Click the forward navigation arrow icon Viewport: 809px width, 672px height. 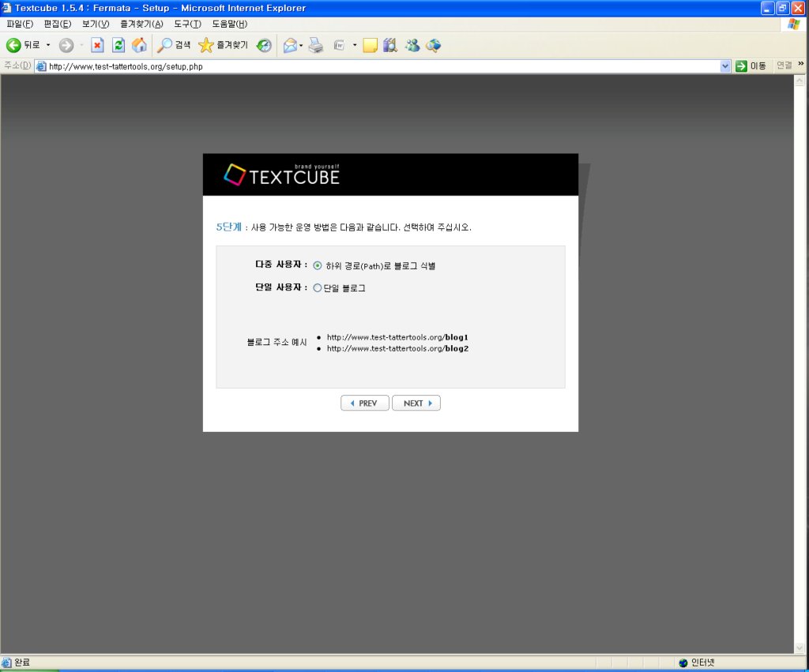(x=66, y=45)
